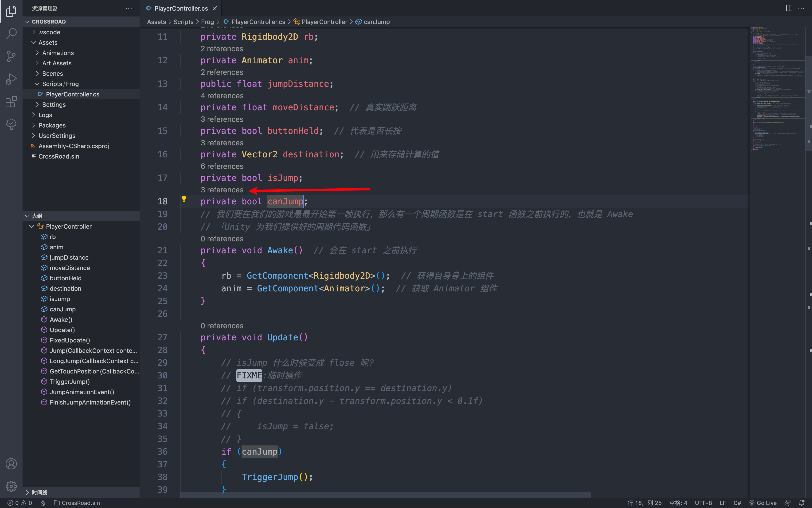
Task: Click the code minimap preview
Action: [x=777, y=89]
